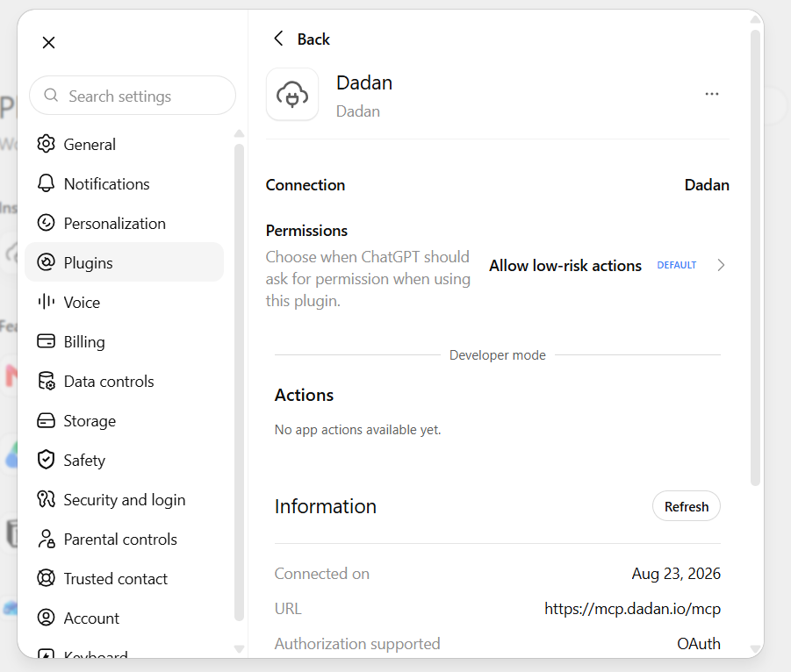Click the Dadan plug cloud icon
Screen dimensions: 791x672
tap(292, 94)
